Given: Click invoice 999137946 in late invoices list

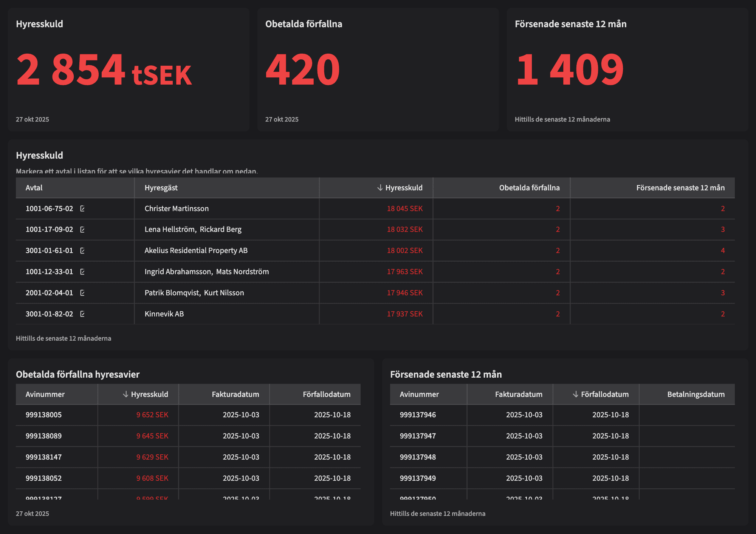Looking at the screenshot, I should (x=418, y=415).
